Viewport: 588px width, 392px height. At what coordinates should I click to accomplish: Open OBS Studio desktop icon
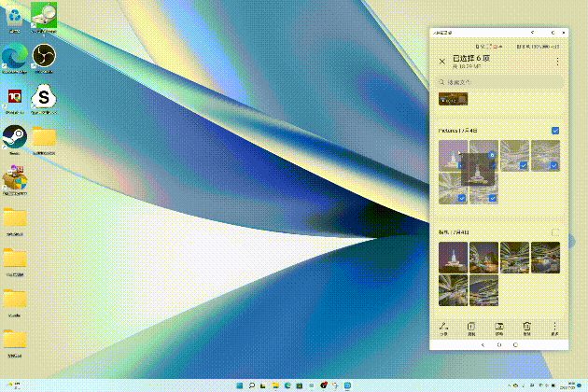[x=43, y=56]
